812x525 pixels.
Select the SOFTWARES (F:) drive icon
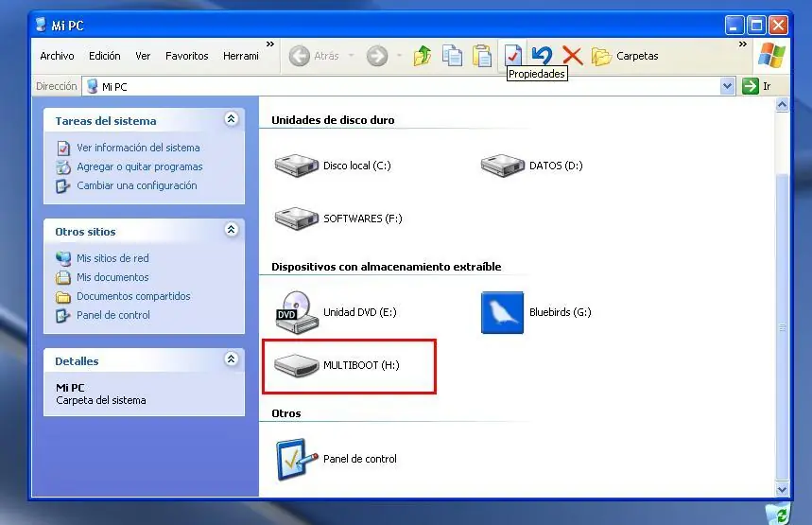[x=296, y=219]
